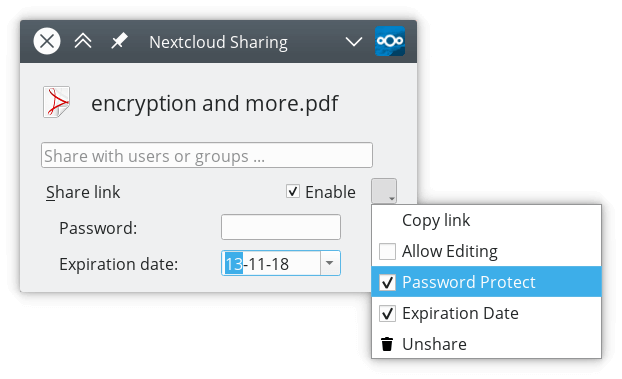Open the titlebar down-chevron menu
The image size is (622, 379).
(353, 41)
